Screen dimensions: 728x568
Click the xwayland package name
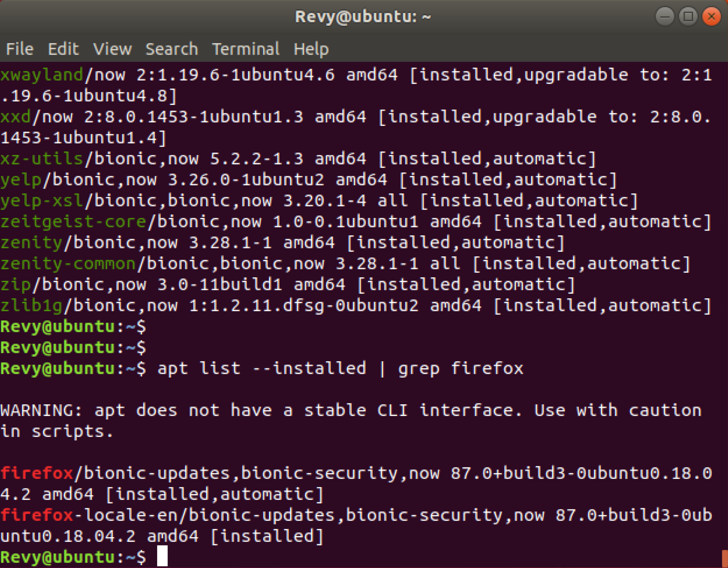point(42,75)
